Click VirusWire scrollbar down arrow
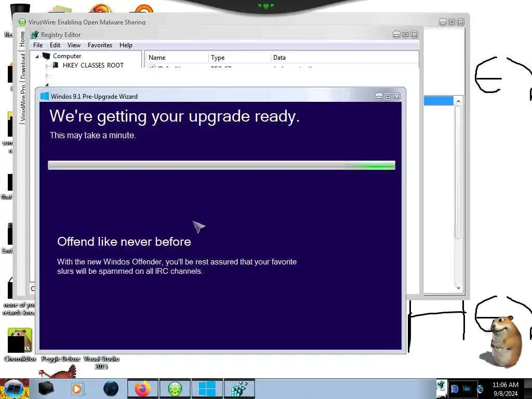 pos(458,288)
